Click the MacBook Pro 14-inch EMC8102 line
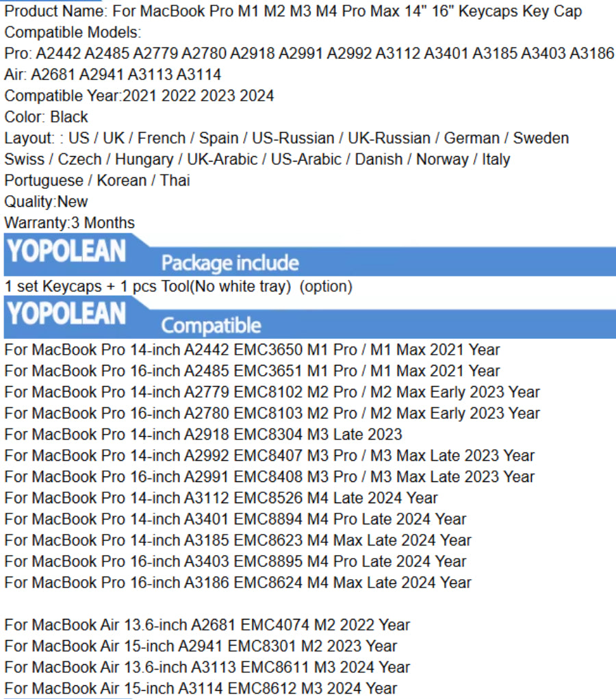Viewport: 616px width, 699px height. pyautogui.click(x=272, y=392)
